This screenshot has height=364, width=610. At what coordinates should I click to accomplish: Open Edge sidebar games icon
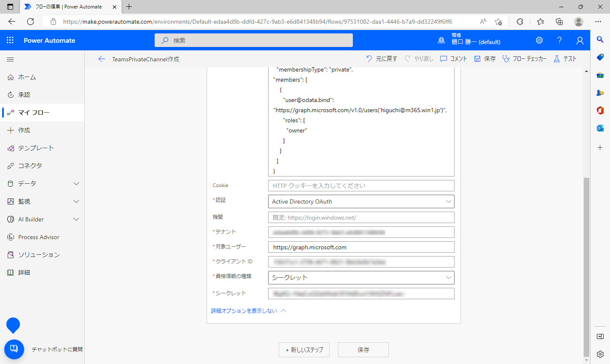point(600,93)
